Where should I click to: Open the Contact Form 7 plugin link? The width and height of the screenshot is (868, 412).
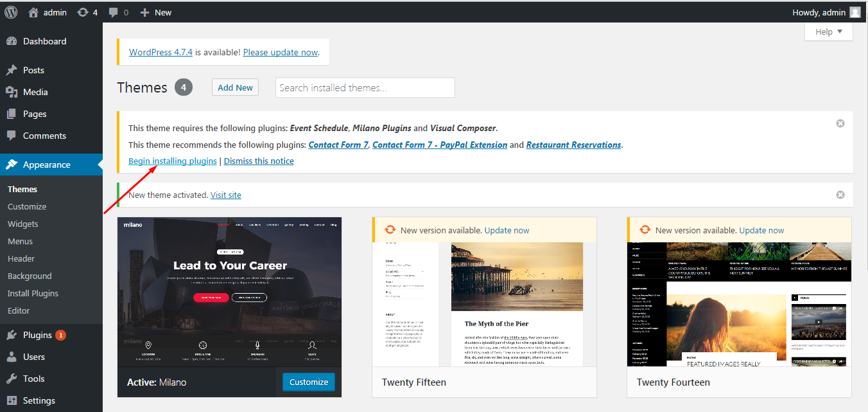(x=338, y=145)
